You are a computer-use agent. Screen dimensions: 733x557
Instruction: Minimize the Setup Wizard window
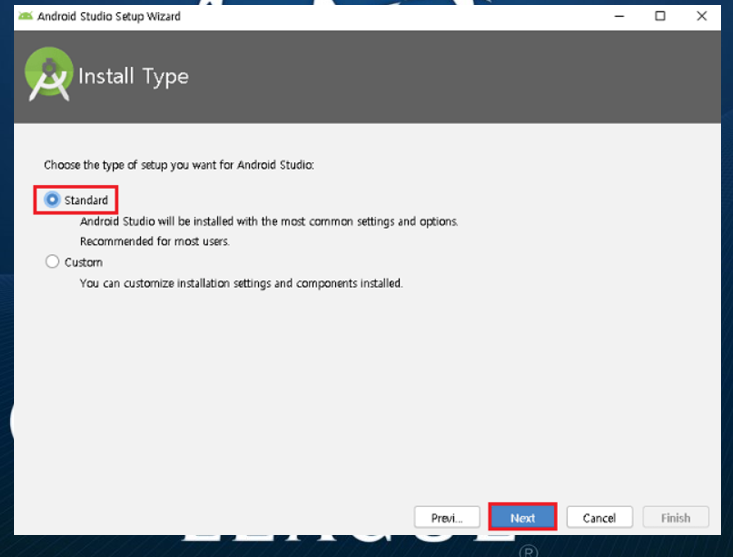pos(619,16)
